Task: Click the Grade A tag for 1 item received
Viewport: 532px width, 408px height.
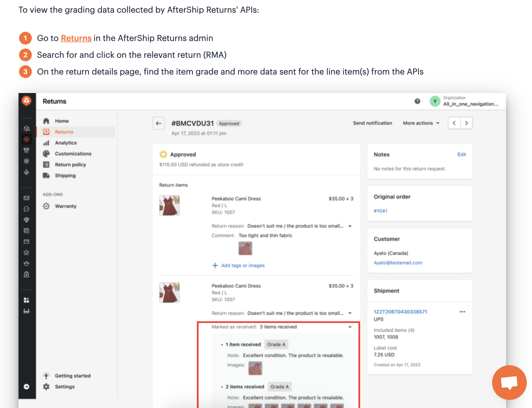Action: 276,344
